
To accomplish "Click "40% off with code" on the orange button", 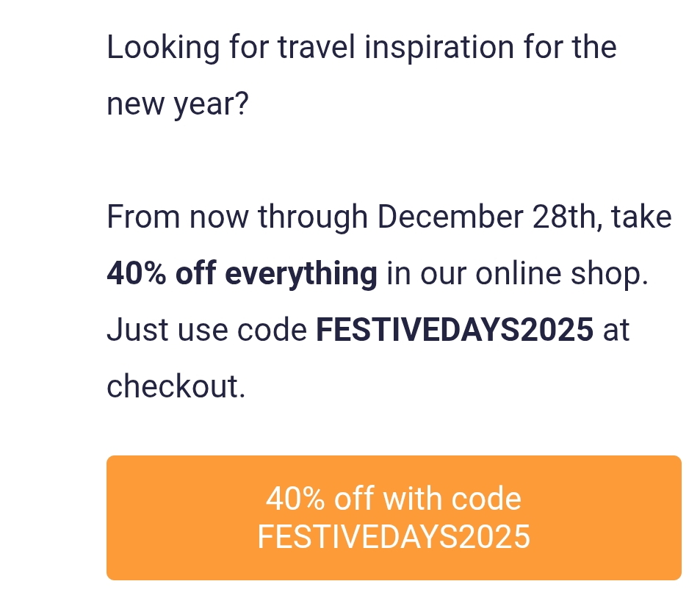I will coord(394,500).
